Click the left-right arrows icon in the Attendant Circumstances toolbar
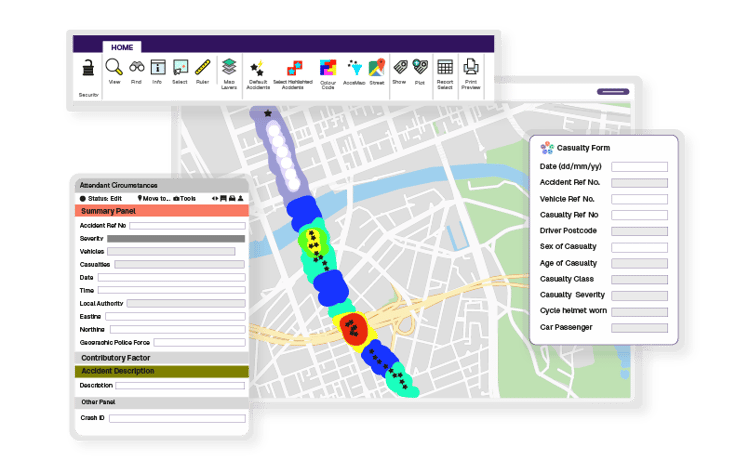 tap(215, 198)
